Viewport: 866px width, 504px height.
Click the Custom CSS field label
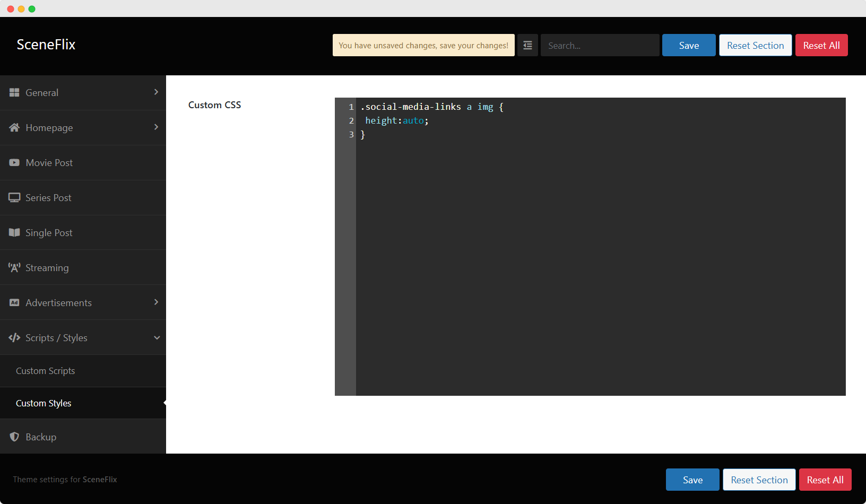pyautogui.click(x=214, y=105)
